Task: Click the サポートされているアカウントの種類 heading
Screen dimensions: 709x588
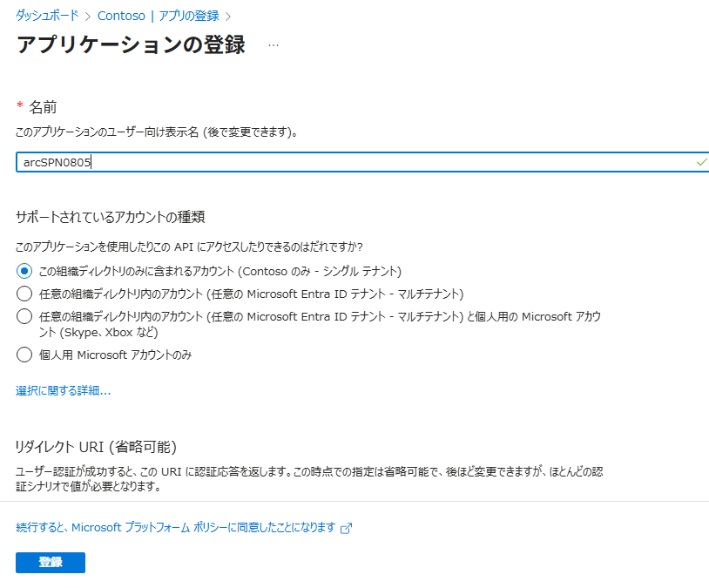Action: click(111, 217)
